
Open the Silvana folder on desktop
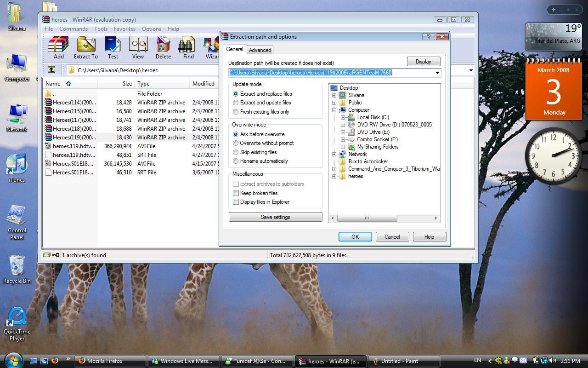[x=17, y=16]
